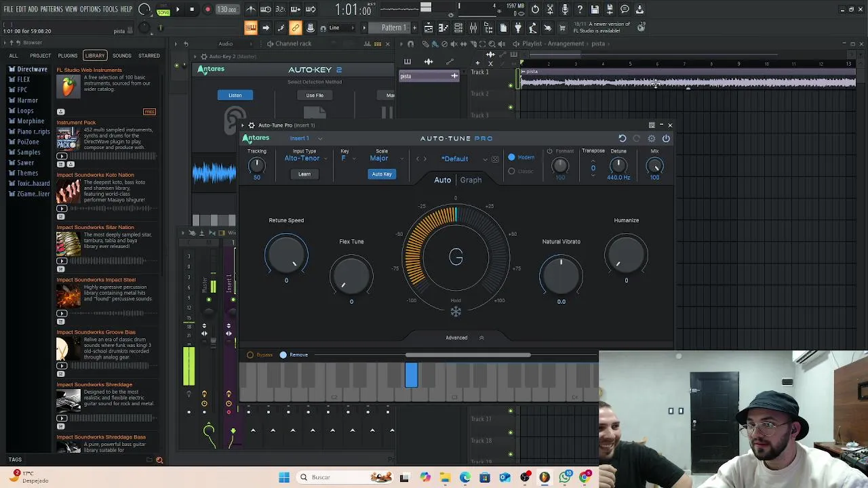Click the Windows Start button in the taskbar

[x=283, y=477]
